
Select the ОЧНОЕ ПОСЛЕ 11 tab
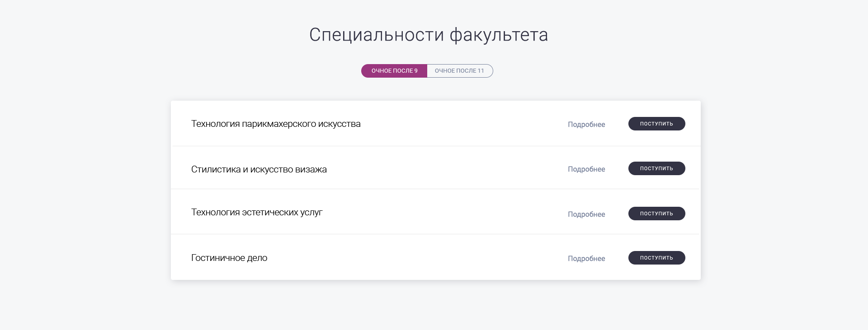(459, 71)
